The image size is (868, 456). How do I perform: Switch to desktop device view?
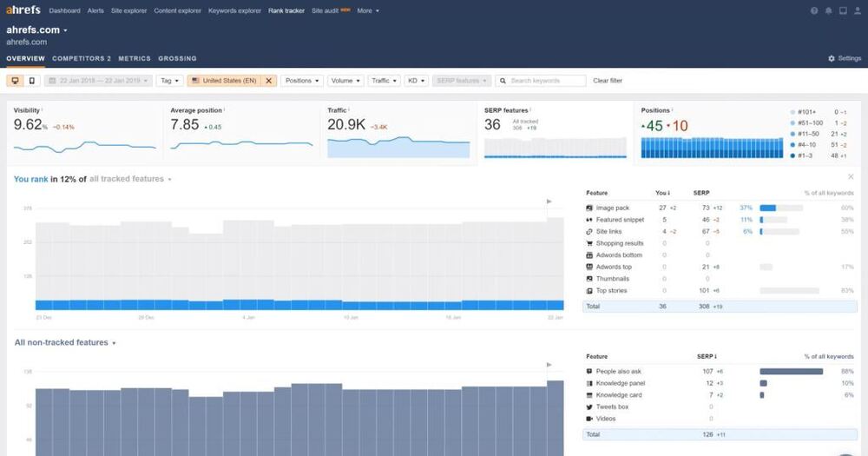(15, 81)
